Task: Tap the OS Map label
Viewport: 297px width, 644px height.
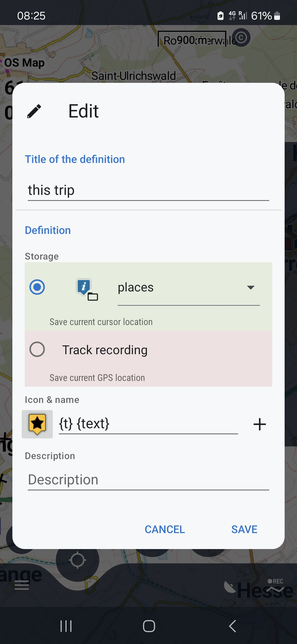Action: click(x=24, y=63)
